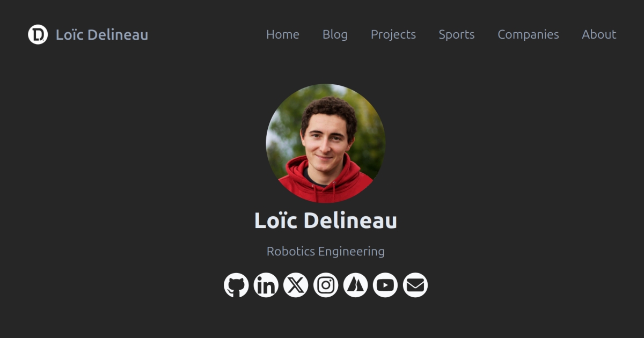Navigate to the Sports section
The width and height of the screenshot is (644, 338).
click(457, 34)
